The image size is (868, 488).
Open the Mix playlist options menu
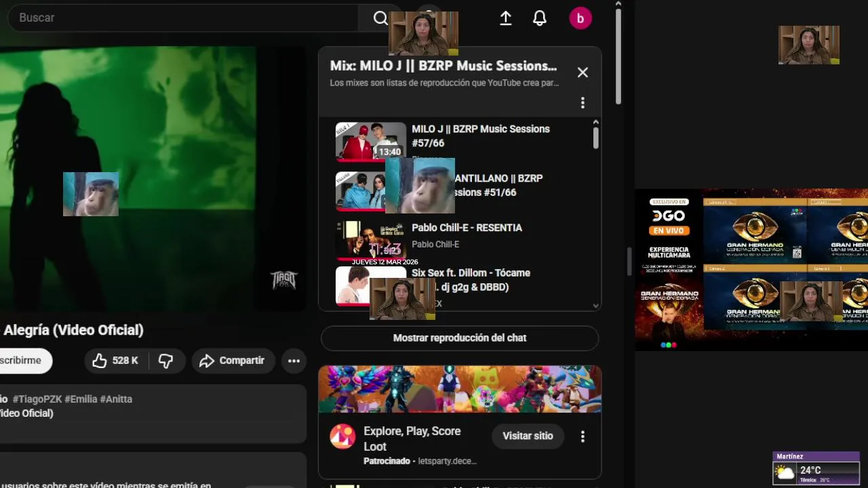click(x=583, y=103)
